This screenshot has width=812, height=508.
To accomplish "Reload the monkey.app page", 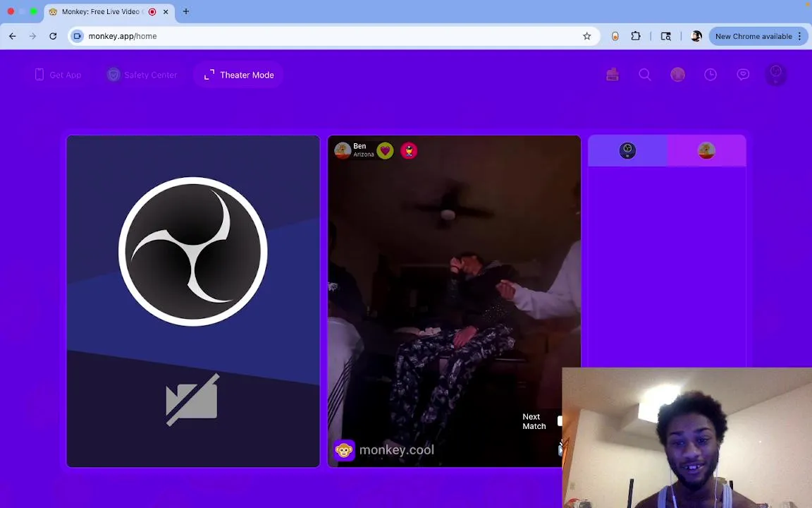I will 53,36.
